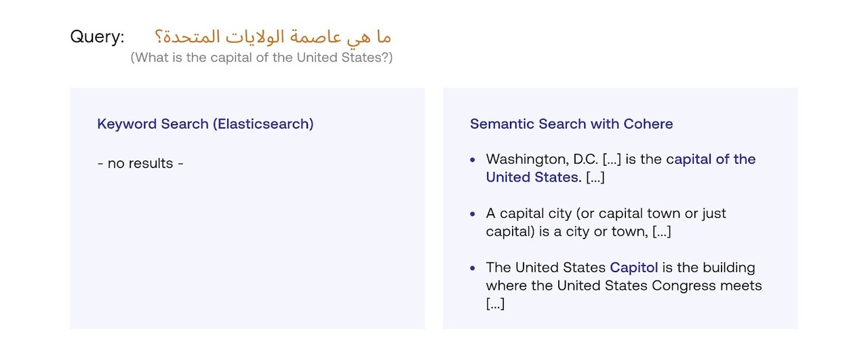Click the bullet beside "A capital city"
This screenshot has height=361, width=868.
coord(473,214)
